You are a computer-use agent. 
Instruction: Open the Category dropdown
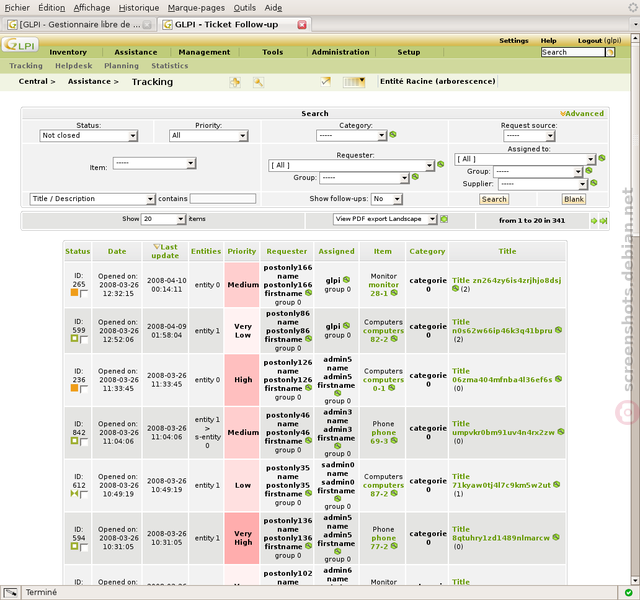pos(351,136)
